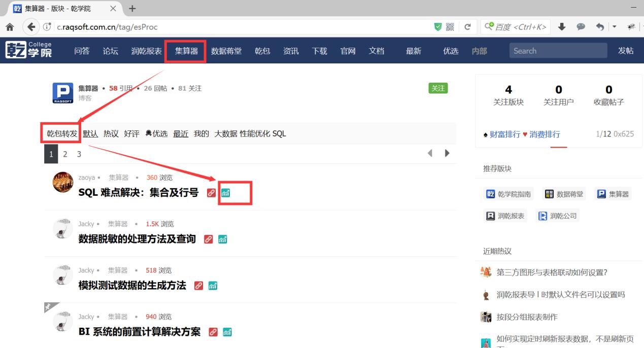Viewport: 644px width, 348px height.
Task: Open the site info icon in address bar
Action: coord(47,27)
